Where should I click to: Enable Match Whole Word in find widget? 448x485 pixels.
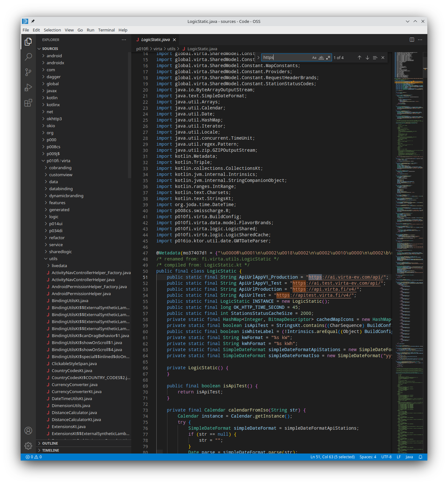click(x=321, y=58)
